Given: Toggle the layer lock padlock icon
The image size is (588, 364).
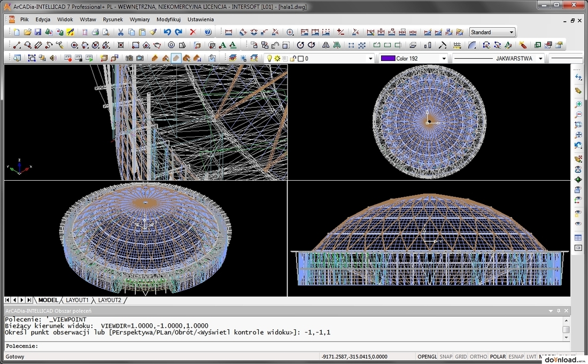Looking at the screenshot, I should click(293, 58).
